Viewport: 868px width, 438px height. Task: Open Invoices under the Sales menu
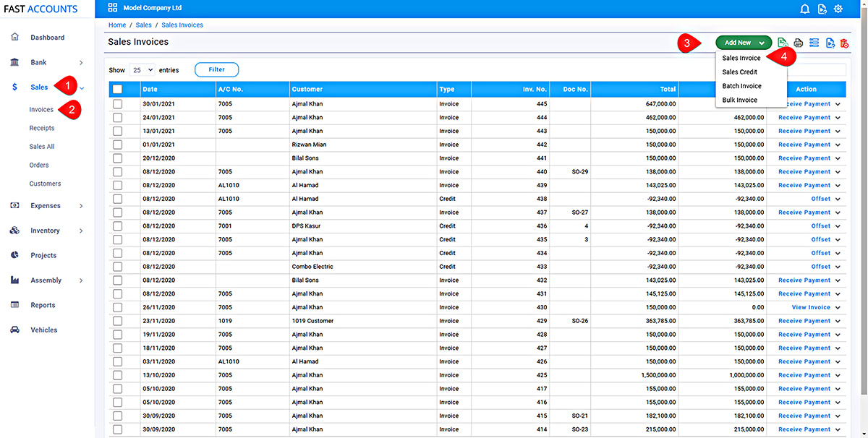pyautogui.click(x=41, y=110)
